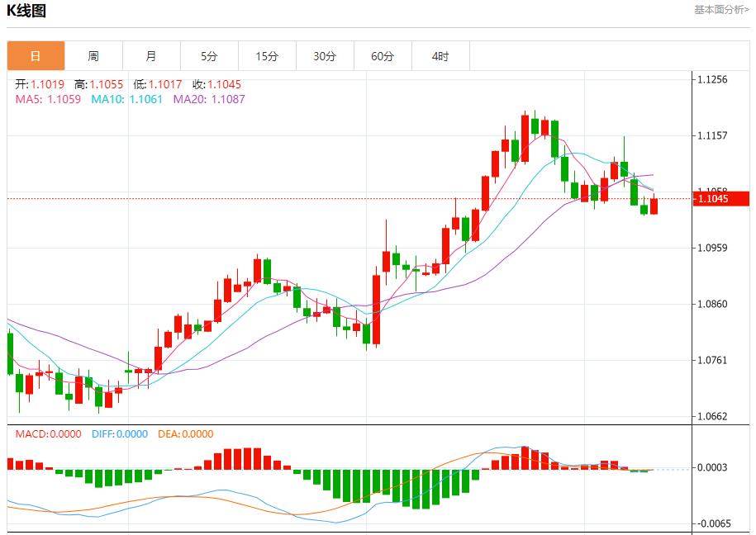Select the 4时 four-hour tab
756x535 pixels.
click(440, 56)
